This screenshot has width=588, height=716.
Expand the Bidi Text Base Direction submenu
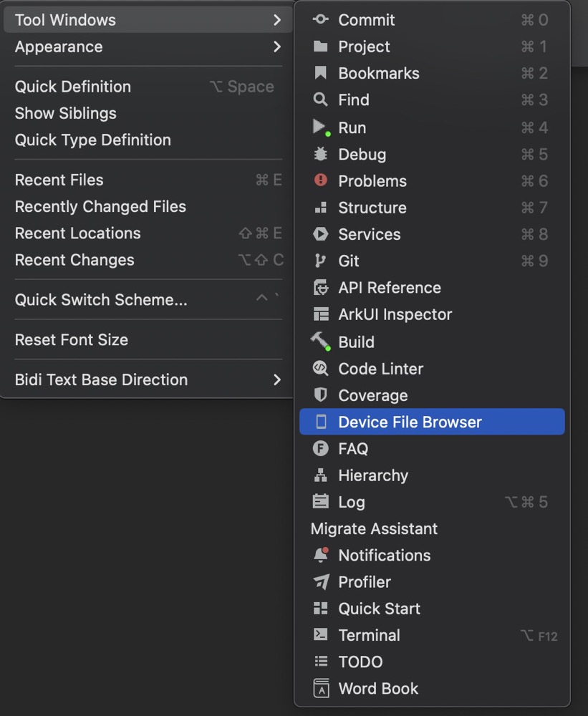coord(148,379)
